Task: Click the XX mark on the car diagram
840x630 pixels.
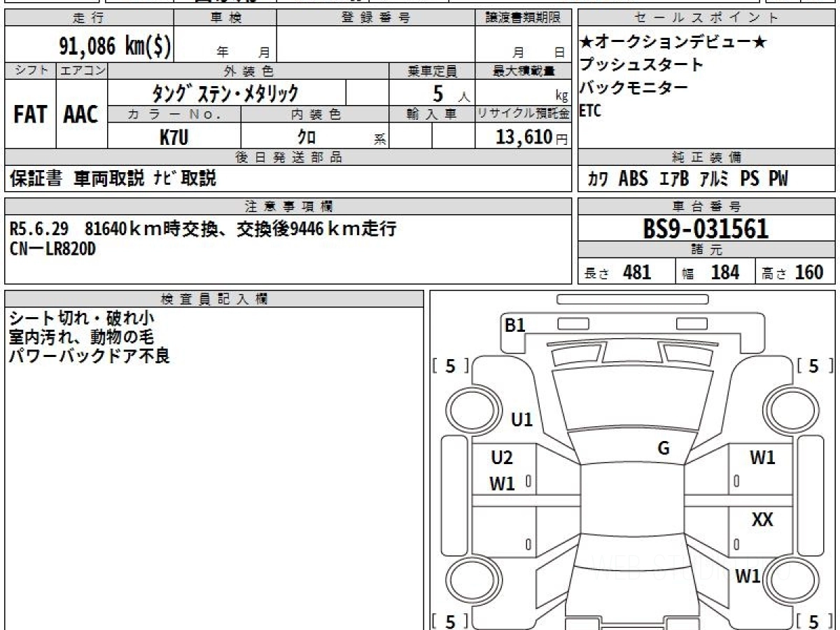Action: coord(762,520)
